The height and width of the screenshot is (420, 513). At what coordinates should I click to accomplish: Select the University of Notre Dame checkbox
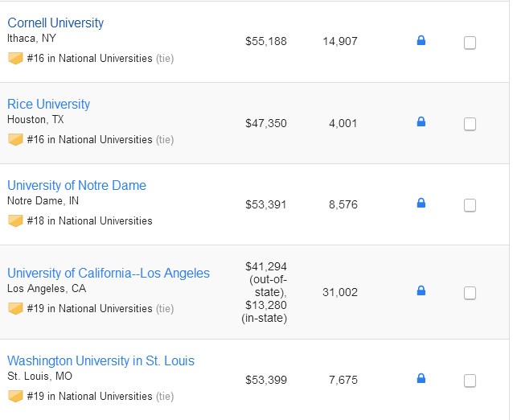tap(470, 205)
